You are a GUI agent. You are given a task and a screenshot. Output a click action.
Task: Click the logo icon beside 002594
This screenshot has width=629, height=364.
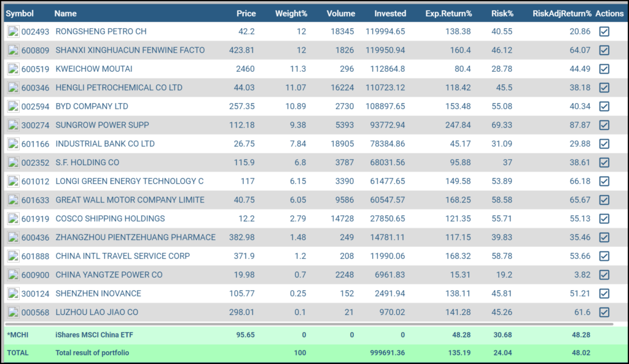click(x=13, y=106)
